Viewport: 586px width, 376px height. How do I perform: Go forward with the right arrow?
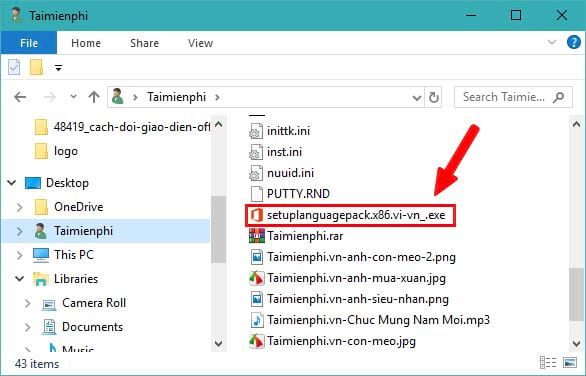(x=50, y=97)
